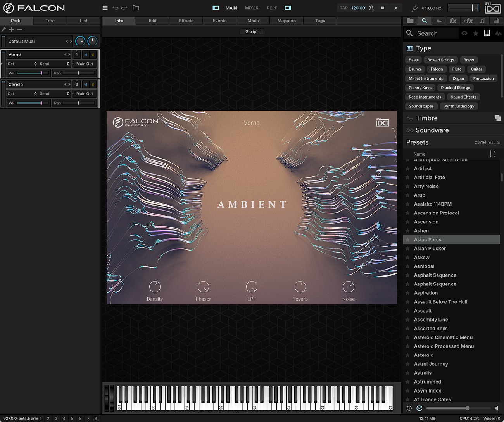Toggle favorites star filter in search bar
Screen dimensions: 504x422
tap(476, 33)
